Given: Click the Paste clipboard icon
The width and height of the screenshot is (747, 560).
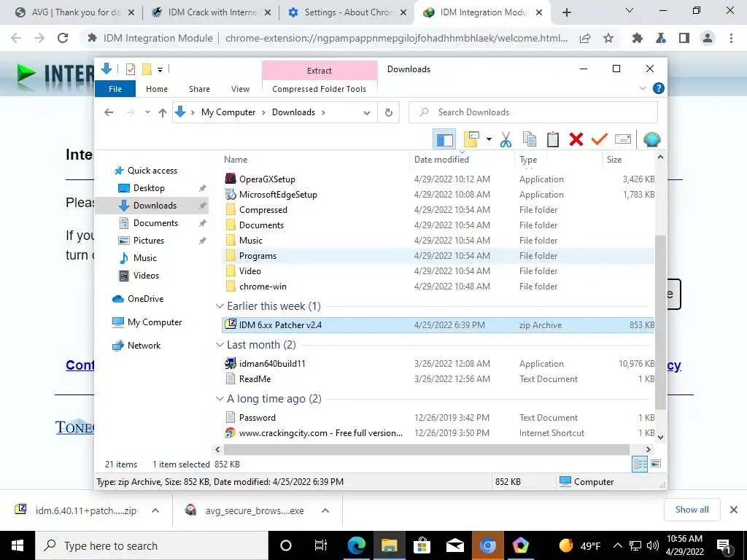Looking at the screenshot, I should tap(553, 139).
